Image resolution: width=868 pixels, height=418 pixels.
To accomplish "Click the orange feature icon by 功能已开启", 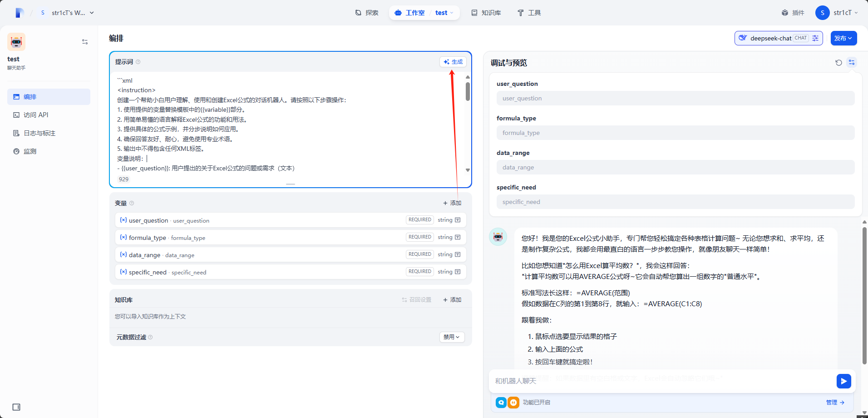I will tap(513, 403).
